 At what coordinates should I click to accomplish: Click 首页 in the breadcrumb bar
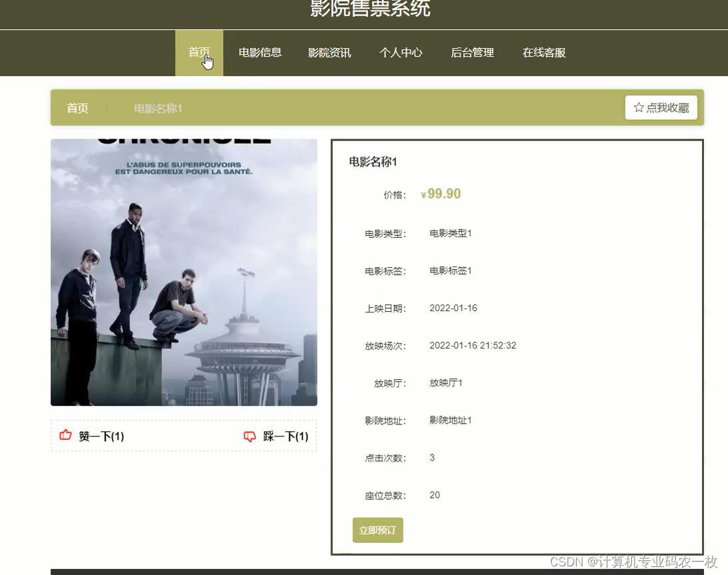pyautogui.click(x=77, y=108)
